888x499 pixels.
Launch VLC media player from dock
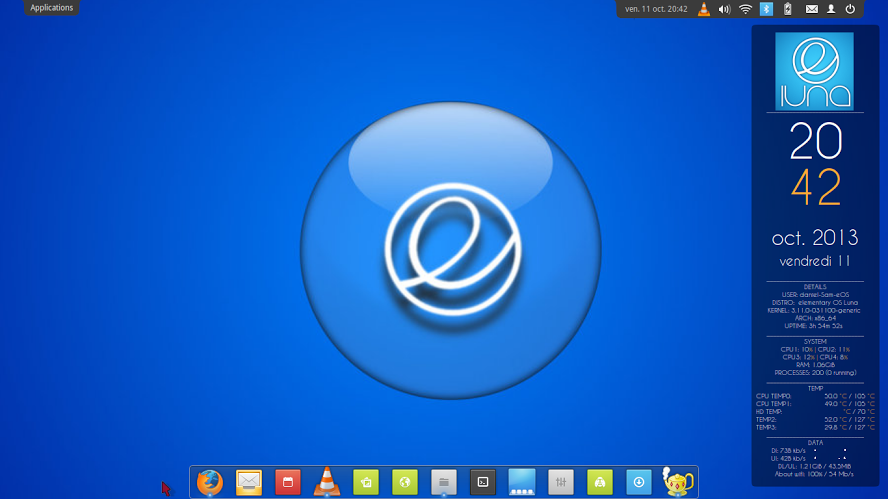click(327, 482)
